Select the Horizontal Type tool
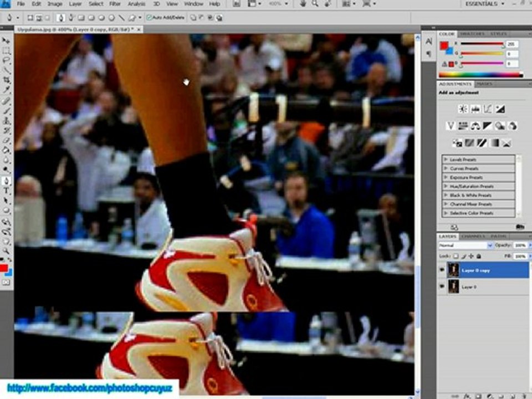This screenshot has width=532, height=399. [x=6, y=191]
